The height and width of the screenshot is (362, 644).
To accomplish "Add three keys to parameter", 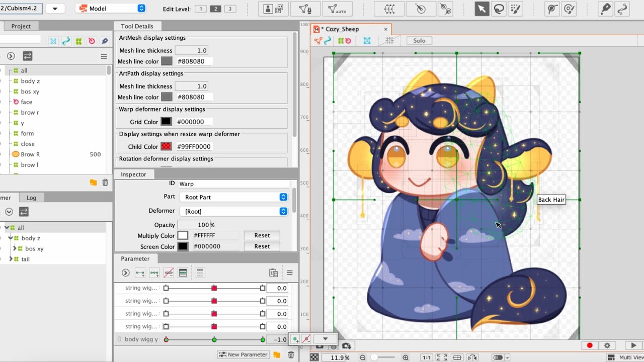I will pyautogui.click(x=154, y=273).
